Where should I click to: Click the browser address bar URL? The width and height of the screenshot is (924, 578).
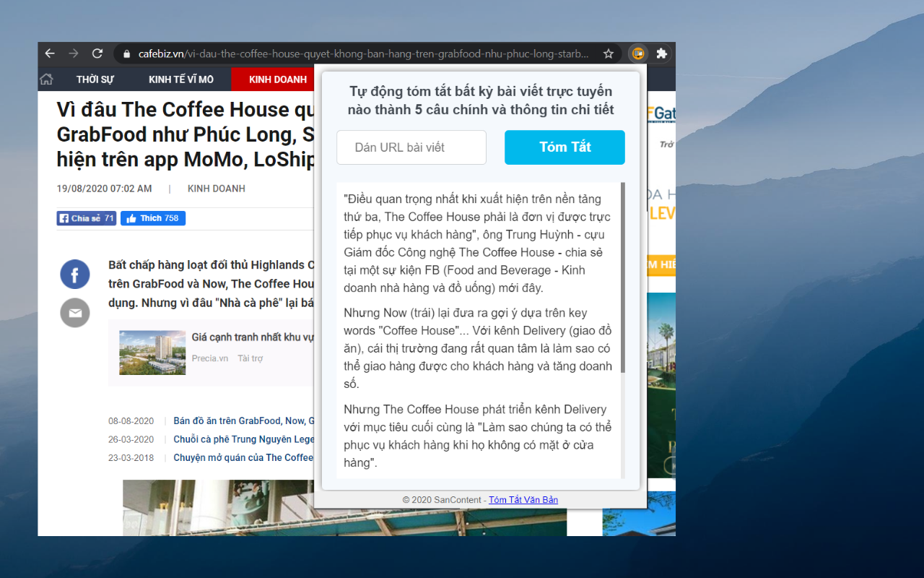pyautogui.click(x=363, y=53)
